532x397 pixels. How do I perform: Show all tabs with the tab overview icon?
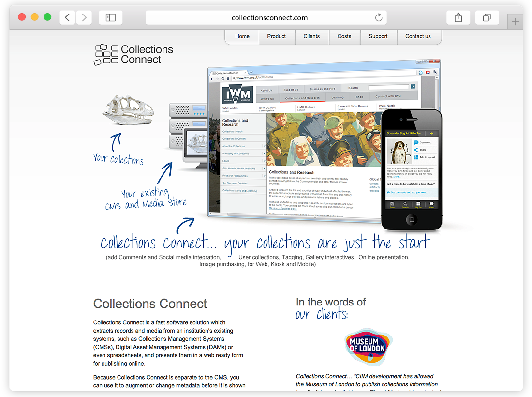pos(487,17)
